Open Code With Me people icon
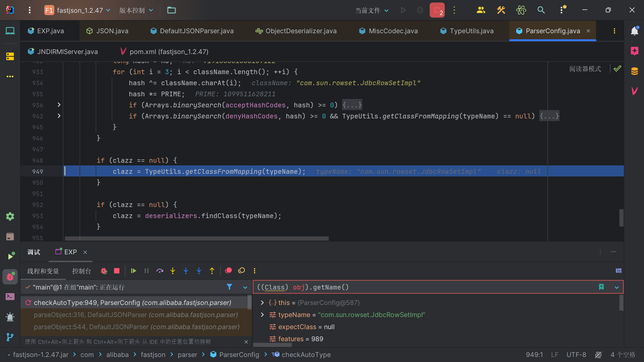The image size is (644, 362). coord(481,10)
